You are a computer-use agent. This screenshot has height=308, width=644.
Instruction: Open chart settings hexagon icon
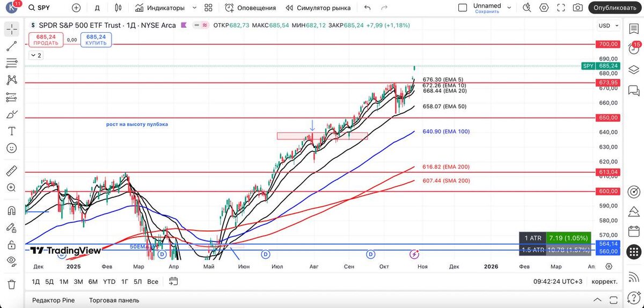point(544,8)
